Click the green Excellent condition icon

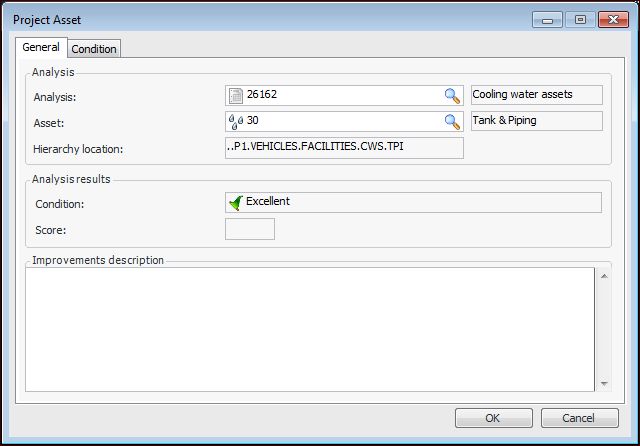(x=236, y=202)
